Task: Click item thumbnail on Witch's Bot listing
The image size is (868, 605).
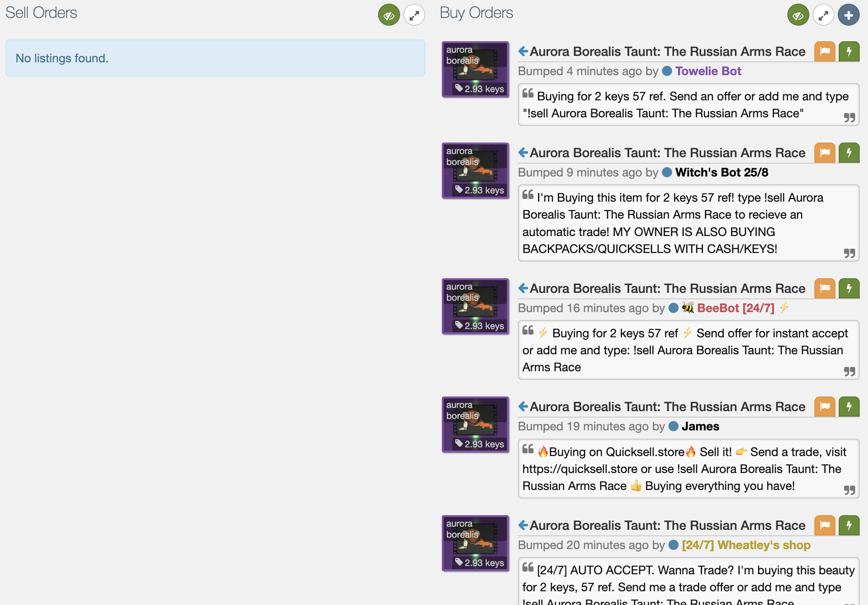Action: [475, 170]
